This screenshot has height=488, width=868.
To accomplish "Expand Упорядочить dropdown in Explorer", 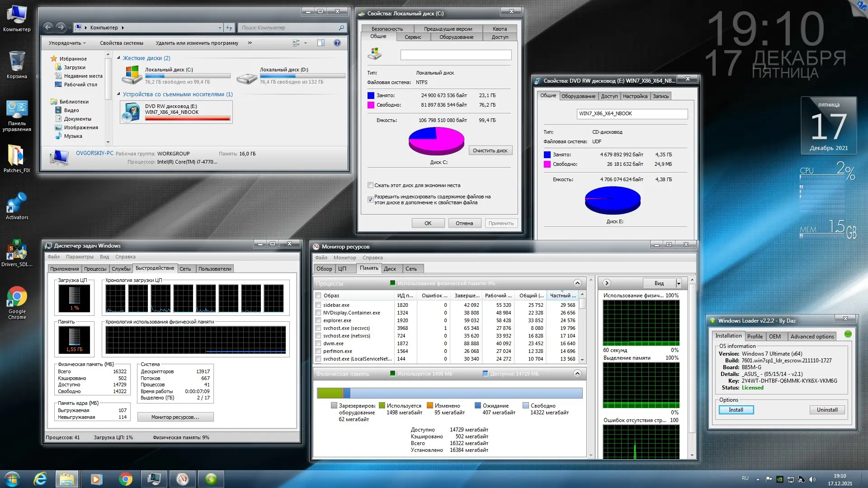I will click(67, 43).
